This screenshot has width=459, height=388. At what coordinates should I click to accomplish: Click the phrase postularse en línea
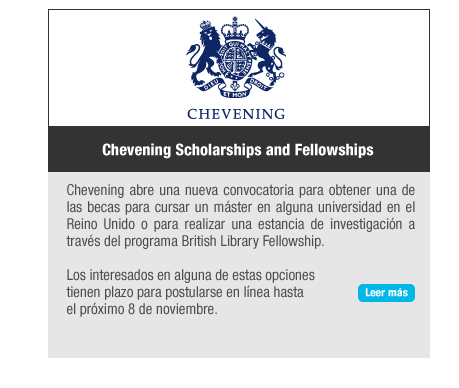coord(218,292)
